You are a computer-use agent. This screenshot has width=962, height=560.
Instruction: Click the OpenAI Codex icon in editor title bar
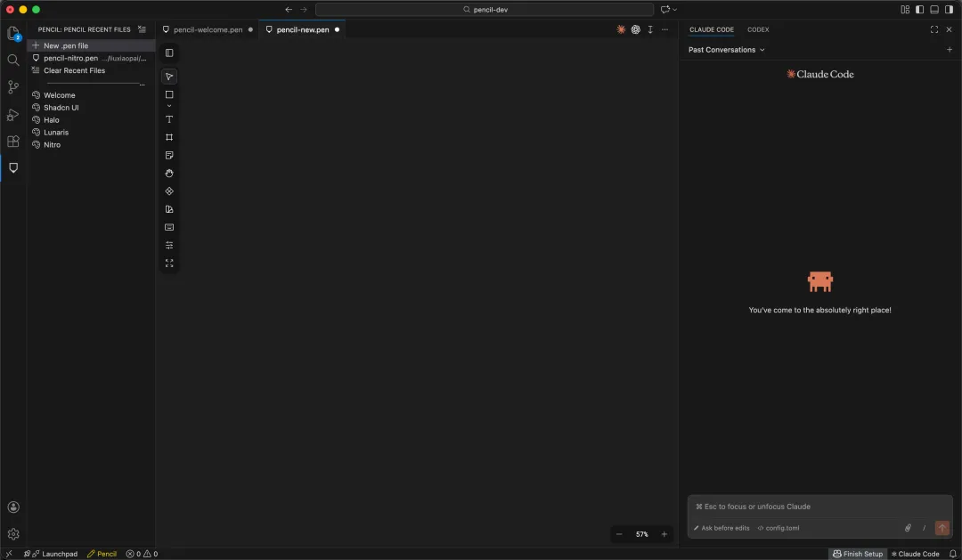tap(636, 29)
